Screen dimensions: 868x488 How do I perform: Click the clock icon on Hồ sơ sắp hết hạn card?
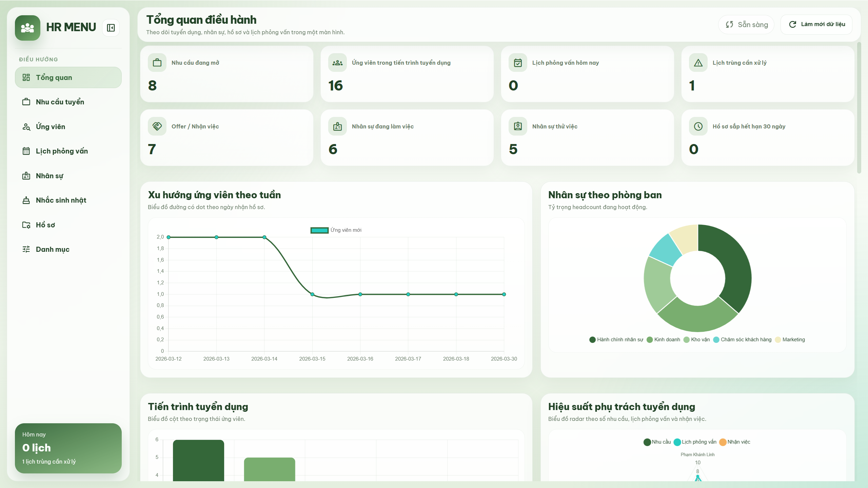point(698,126)
